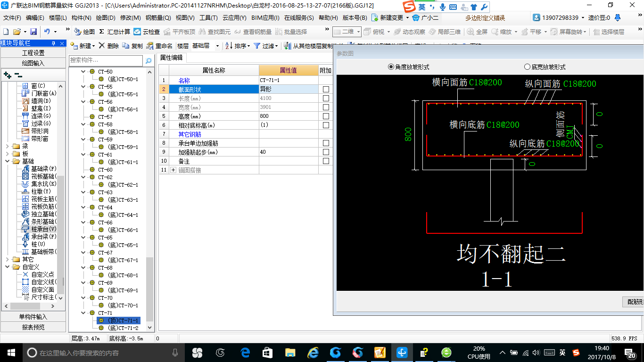Select 自定义线 custom line type
Screen dimensions: 644x362
coord(39,282)
